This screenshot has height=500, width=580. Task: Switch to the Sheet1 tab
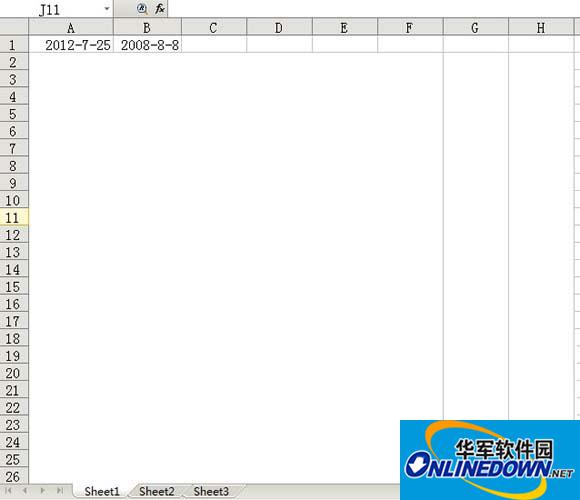(x=102, y=491)
